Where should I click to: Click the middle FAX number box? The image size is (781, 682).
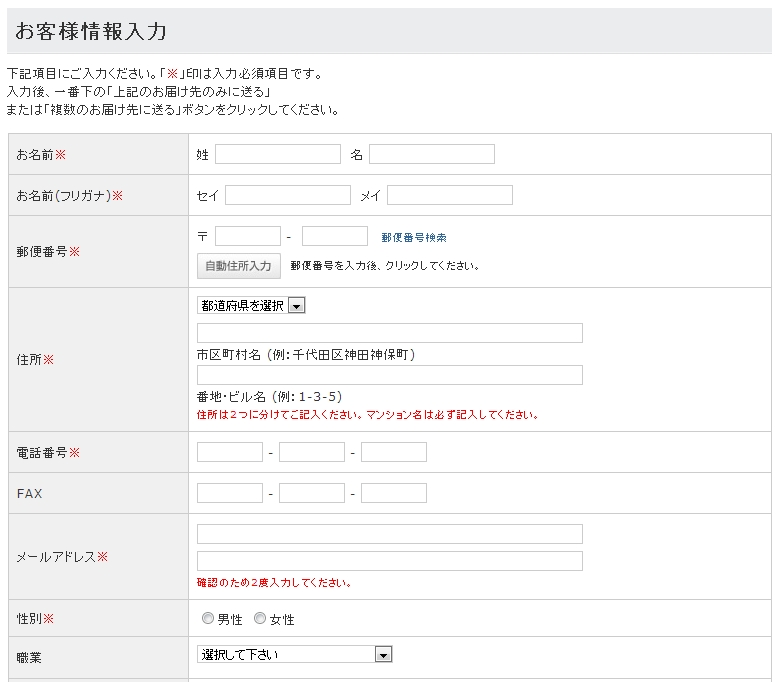click(311, 493)
